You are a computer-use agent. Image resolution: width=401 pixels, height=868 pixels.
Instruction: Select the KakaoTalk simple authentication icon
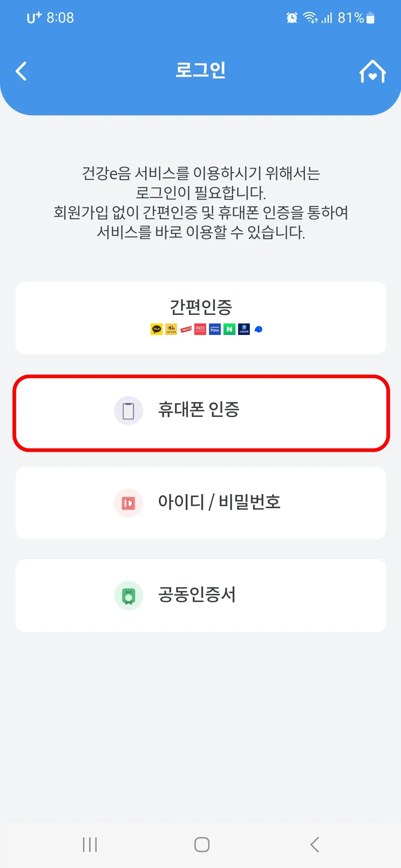click(x=156, y=329)
